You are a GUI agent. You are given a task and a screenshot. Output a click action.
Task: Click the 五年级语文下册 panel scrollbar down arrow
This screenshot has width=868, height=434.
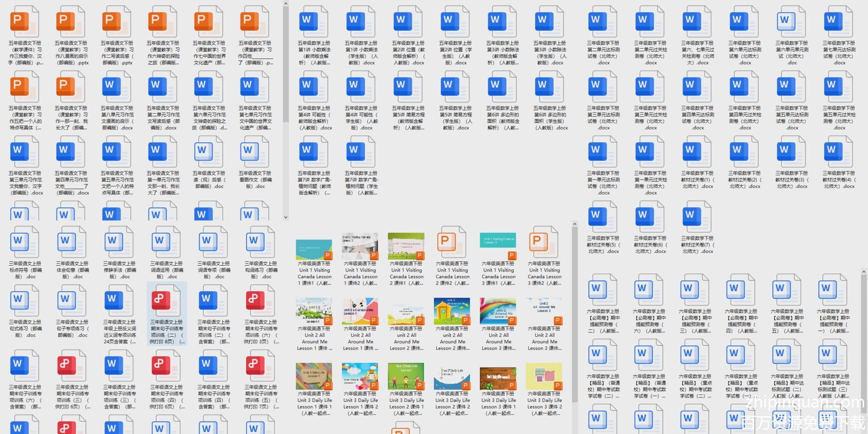tap(286, 217)
